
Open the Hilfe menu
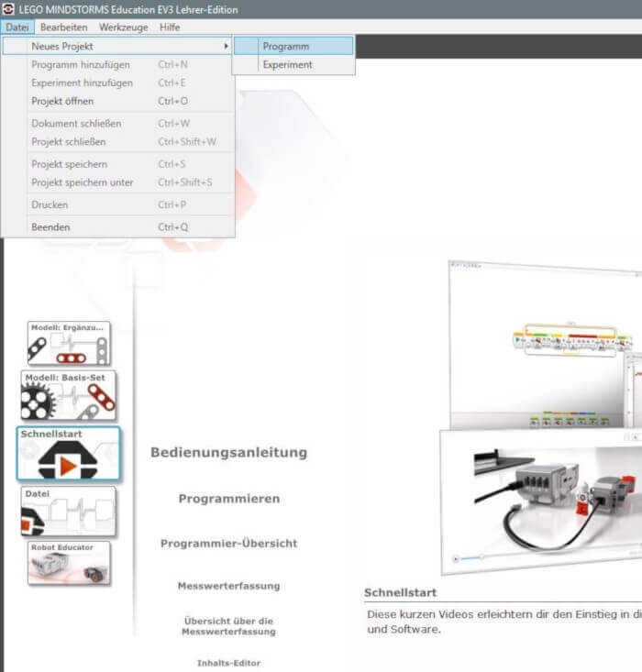click(x=170, y=27)
